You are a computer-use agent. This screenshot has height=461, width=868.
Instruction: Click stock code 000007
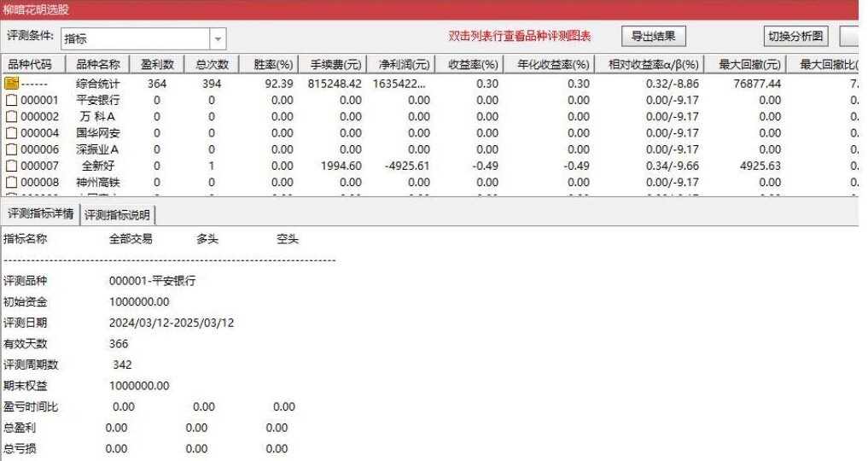39,166
